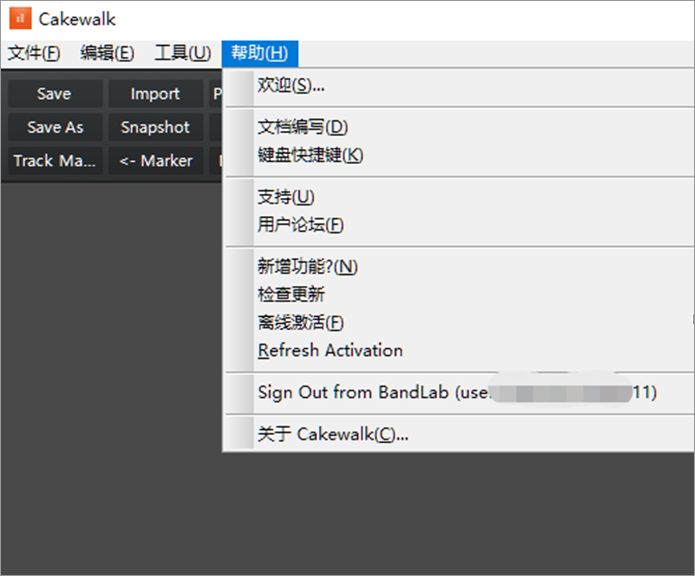Open 用户论坛(F) menu item
The width and height of the screenshot is (695, 576).
(x=460, y=225)
